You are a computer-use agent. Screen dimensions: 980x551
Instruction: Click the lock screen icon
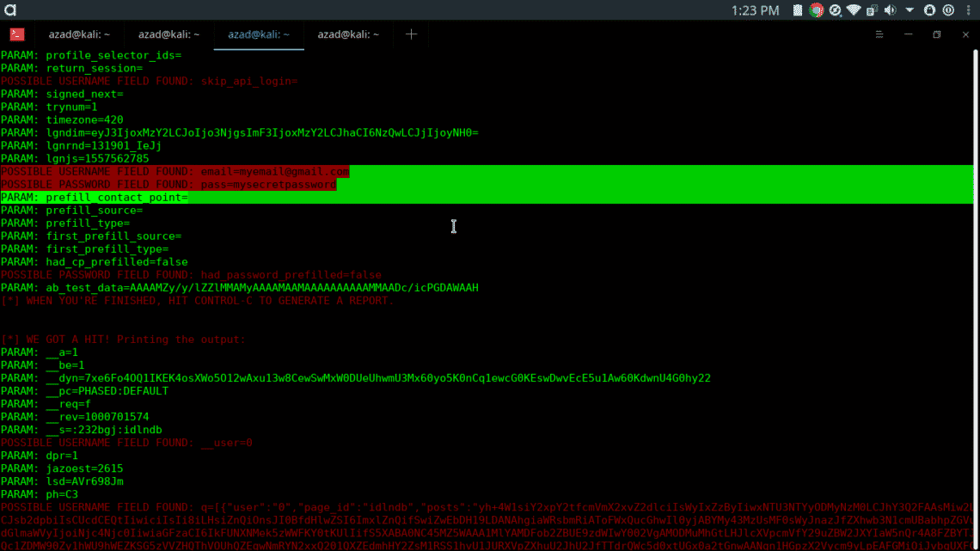coord(929,10)
